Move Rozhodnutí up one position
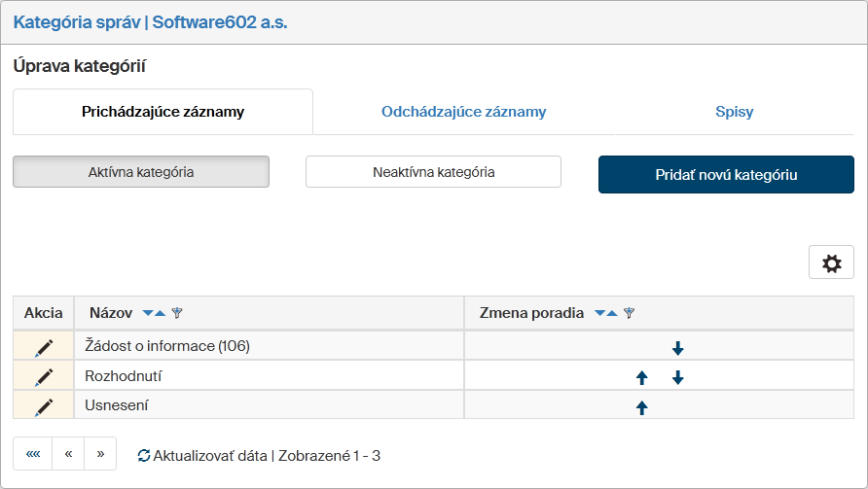Viewport: 868px width, 489px height. click(x=641, y=378)
